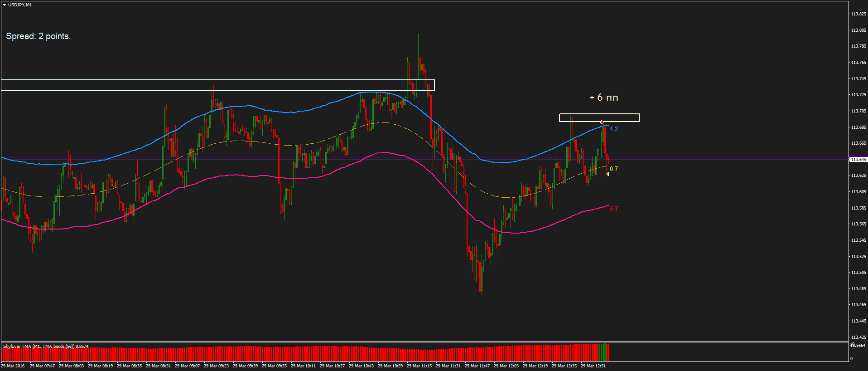Select the USDJPY,M1 chart title

pyautogui.click(x=20, y=5)
